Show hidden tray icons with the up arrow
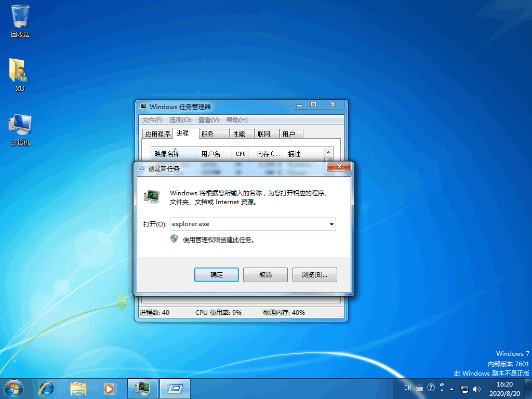The image size is (532, 399). click(x=451, y=388)
